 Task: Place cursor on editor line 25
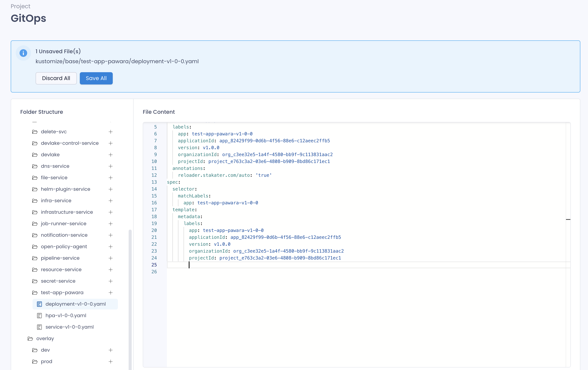(369, 265)
